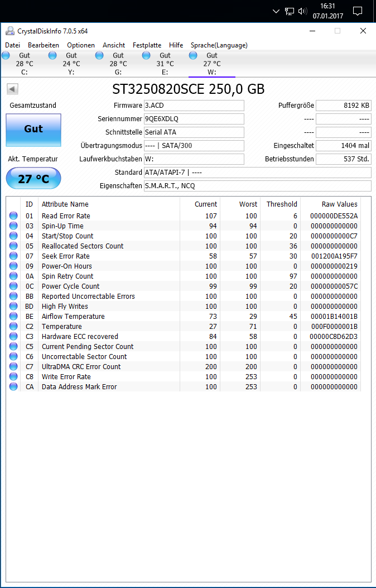This screenshot has height=588, width=376.
Task: Click the volume speaker tray icon
Action: 302,11
